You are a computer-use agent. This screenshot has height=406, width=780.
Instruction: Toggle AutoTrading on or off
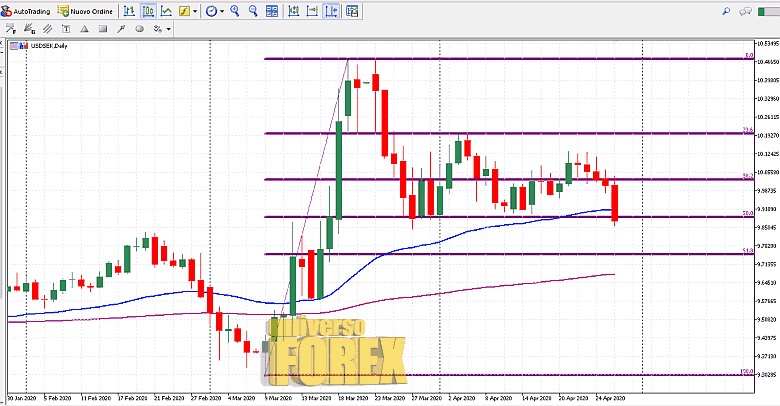pyautogui.click(x=26, y=11)
